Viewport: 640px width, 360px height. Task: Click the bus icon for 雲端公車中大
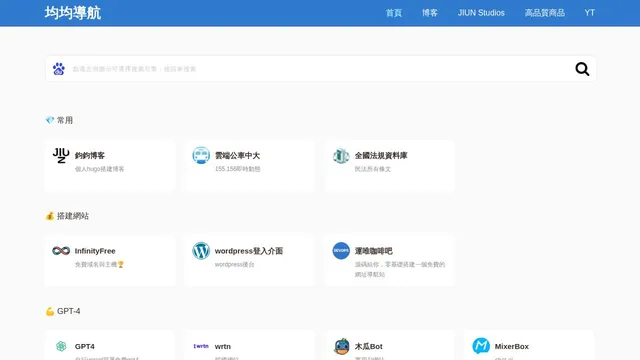point(201,156)
